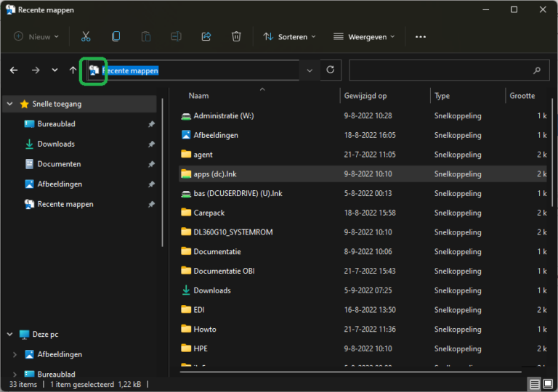Switch to large thumbnails view in status bar

point(549,383)
